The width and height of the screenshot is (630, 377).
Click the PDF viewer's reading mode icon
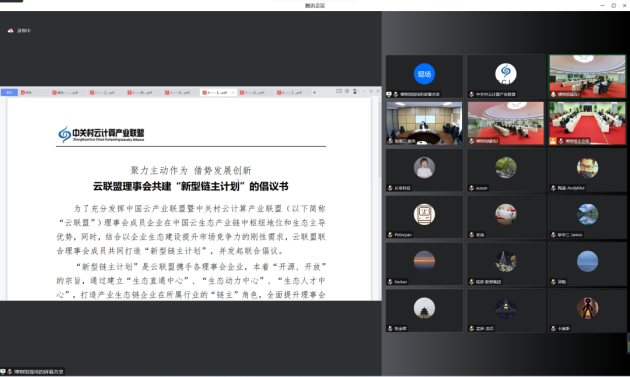339,92
